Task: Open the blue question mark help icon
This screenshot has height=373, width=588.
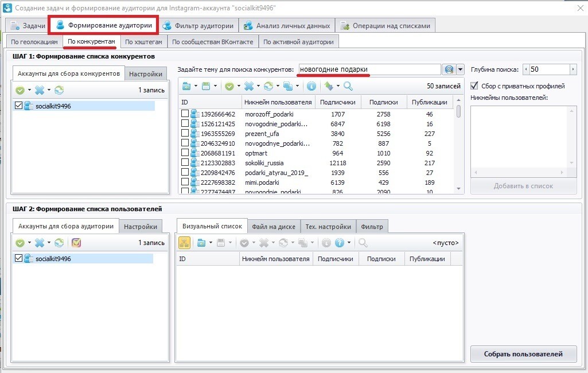Action: click(340, 243)
